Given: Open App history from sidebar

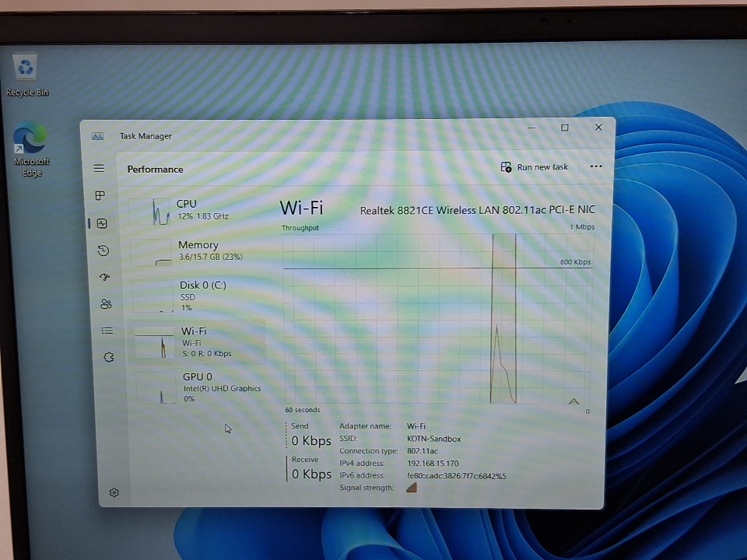Looking at the screenshot, I should tap(103, 250).
